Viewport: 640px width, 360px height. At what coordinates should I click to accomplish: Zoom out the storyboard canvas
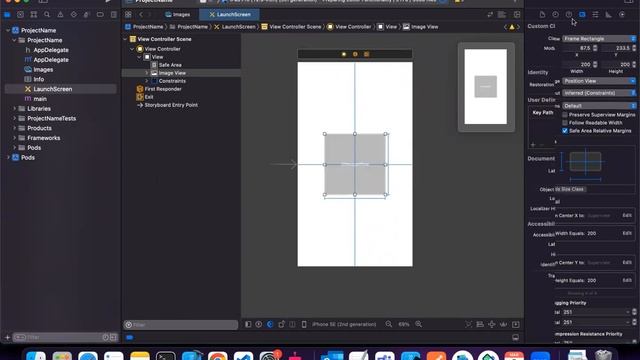click(x=389, y=324)
